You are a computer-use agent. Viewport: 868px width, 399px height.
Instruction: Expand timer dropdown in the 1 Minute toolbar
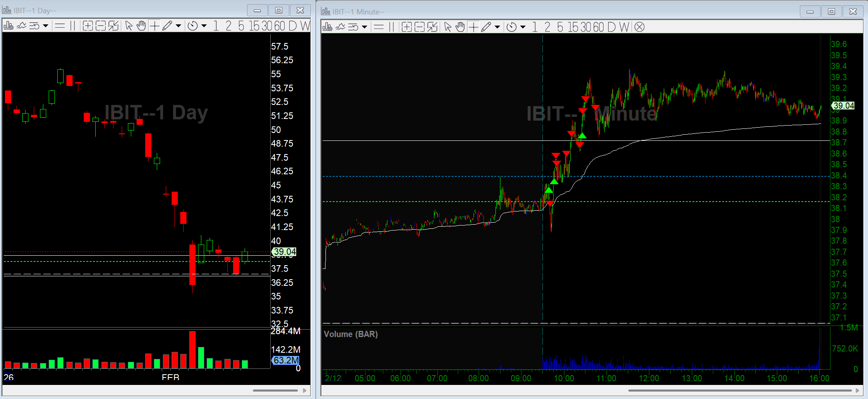point(523,27)
